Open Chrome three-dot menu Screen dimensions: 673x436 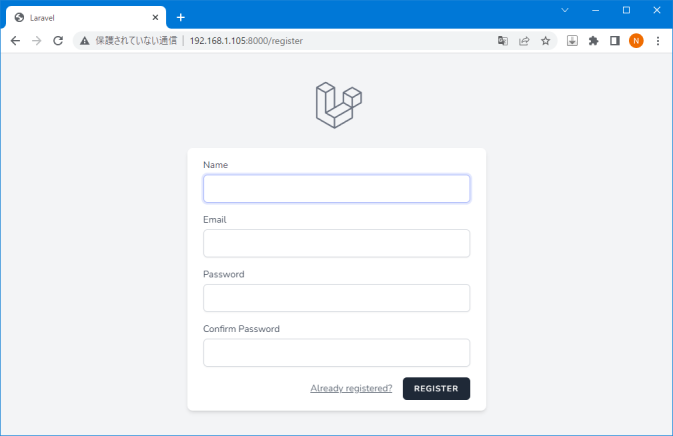pyautogui.click(x=658, y=41)
